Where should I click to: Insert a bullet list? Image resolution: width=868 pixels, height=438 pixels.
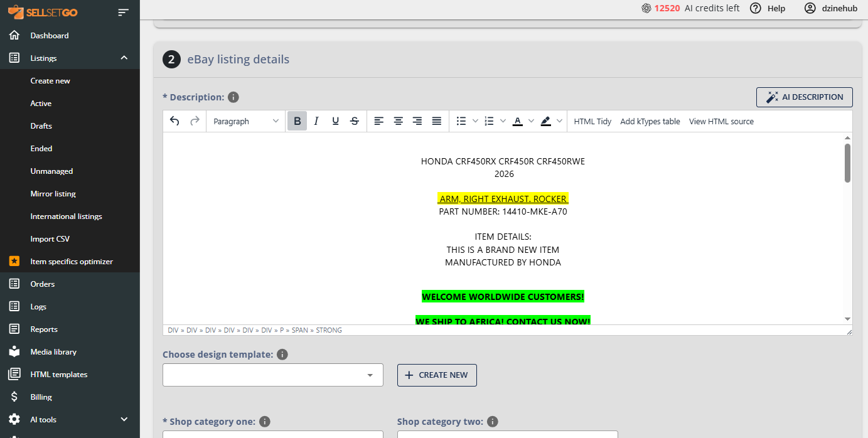[461, 121]
